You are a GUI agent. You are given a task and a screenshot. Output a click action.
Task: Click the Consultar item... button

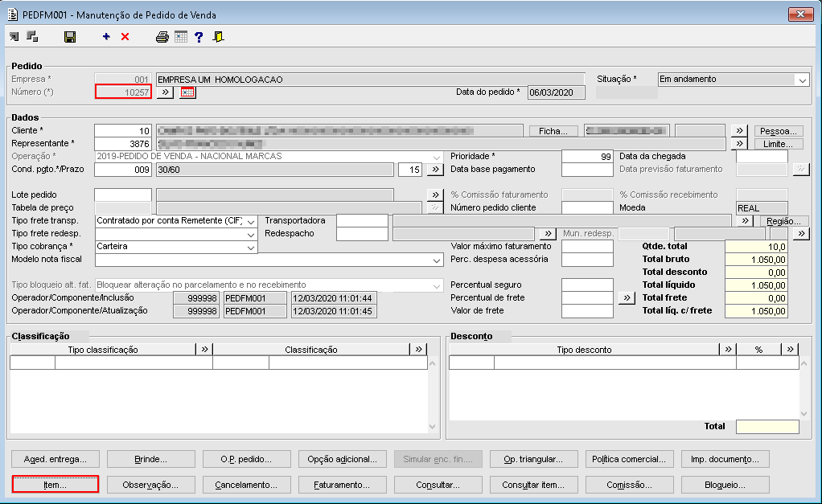tap(533, 485)
